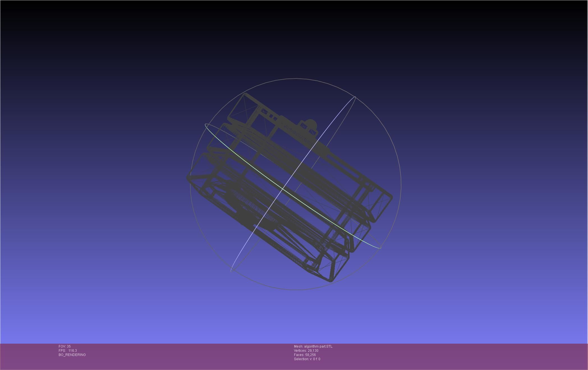
Task: Click the Selection: v: 0 f: 0 text
Action: pyautogui.click(x=307, y=359)
